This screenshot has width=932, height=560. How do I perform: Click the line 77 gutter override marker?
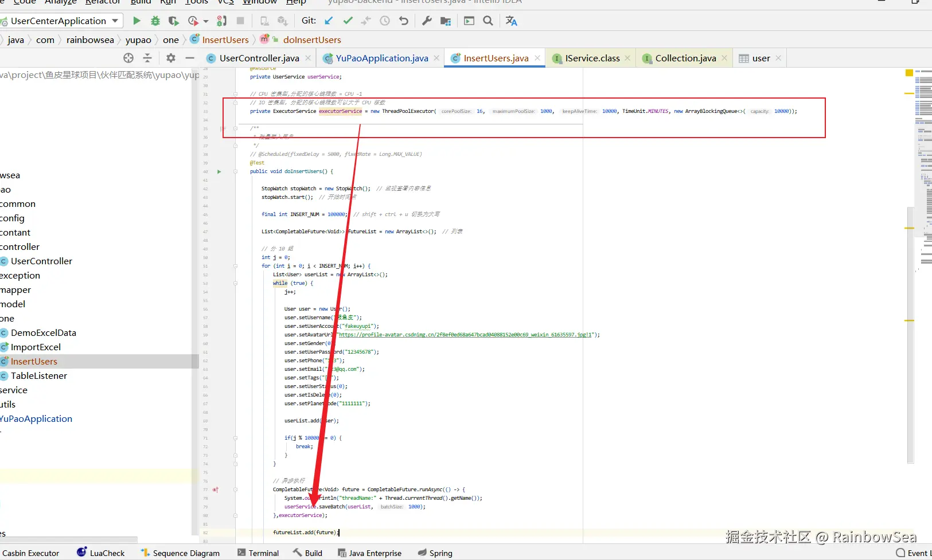tap(216, 489)
